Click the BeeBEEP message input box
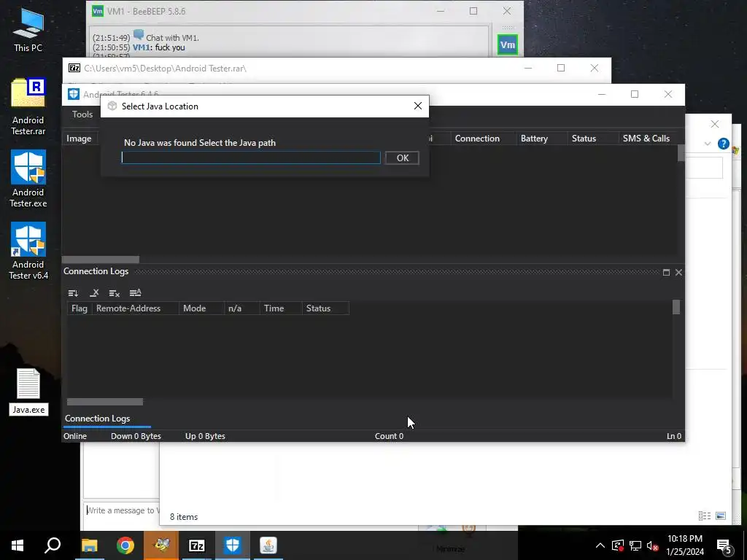The width and height of the screenshot is (747, 560). click(x=122, y=510)
